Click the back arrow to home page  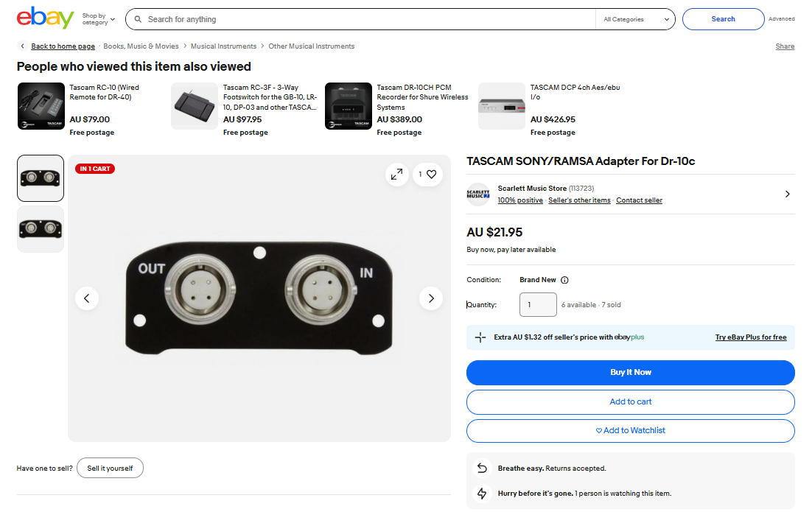point(22,46)
